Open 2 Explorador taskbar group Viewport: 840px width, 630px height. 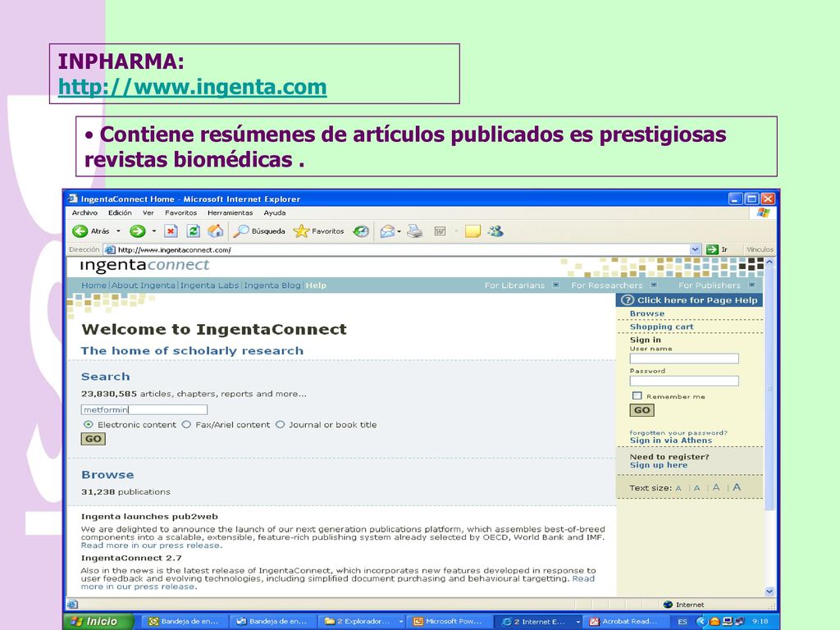pyautogui.click(x=363, y=622)
